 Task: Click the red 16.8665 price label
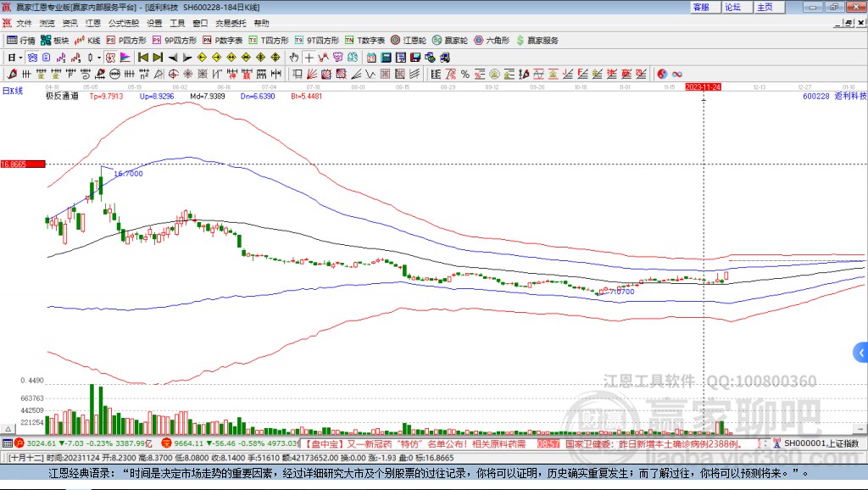23,164
